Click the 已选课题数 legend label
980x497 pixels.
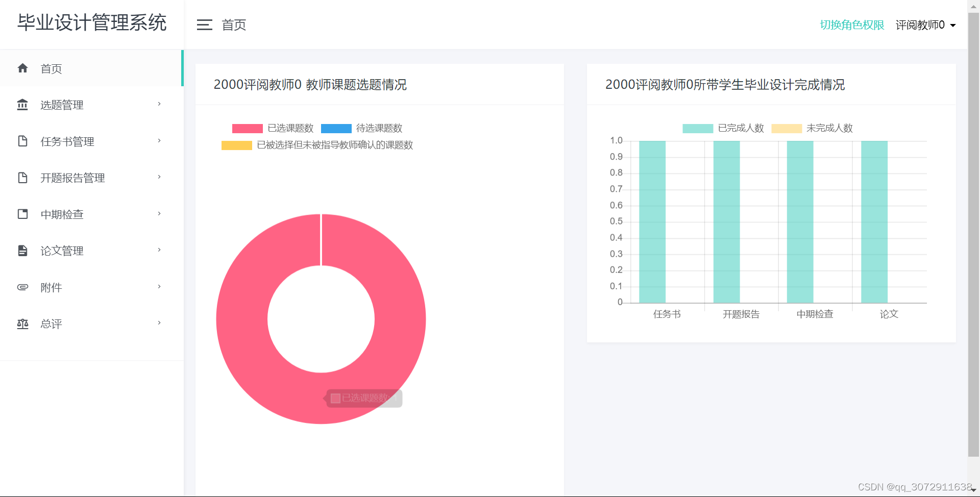pyautogui.click(x=290, y=129)
